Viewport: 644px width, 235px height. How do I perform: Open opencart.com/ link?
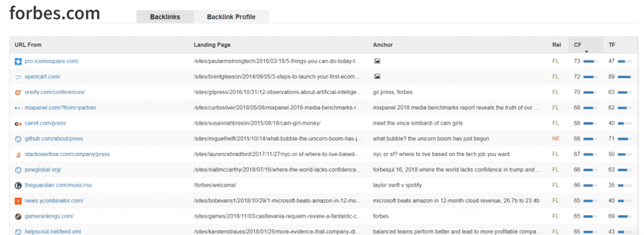[x=42, y=77]
